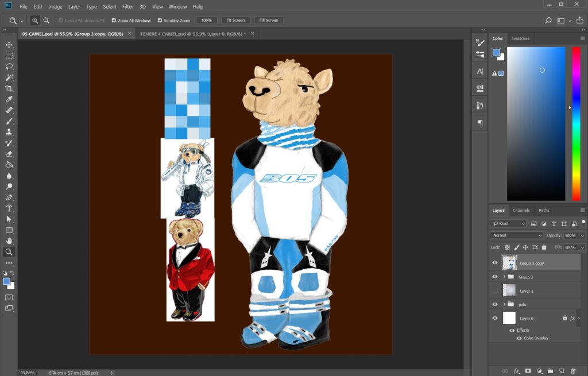Switch to the Channels tab
Image resolution: width=588 pixels, height=376 pixels.
[x=521, y=210]
